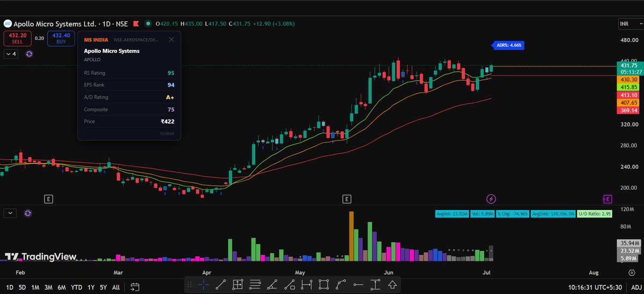Screen dimensions: 644x294
Task: Switch to YTD date range
Action: tap(77, 287)
